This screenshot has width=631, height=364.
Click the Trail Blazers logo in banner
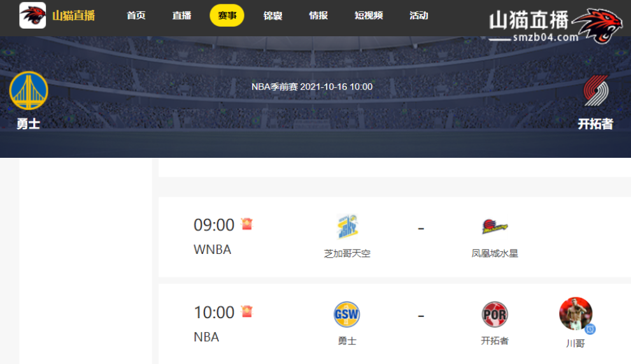coord(596,91)
